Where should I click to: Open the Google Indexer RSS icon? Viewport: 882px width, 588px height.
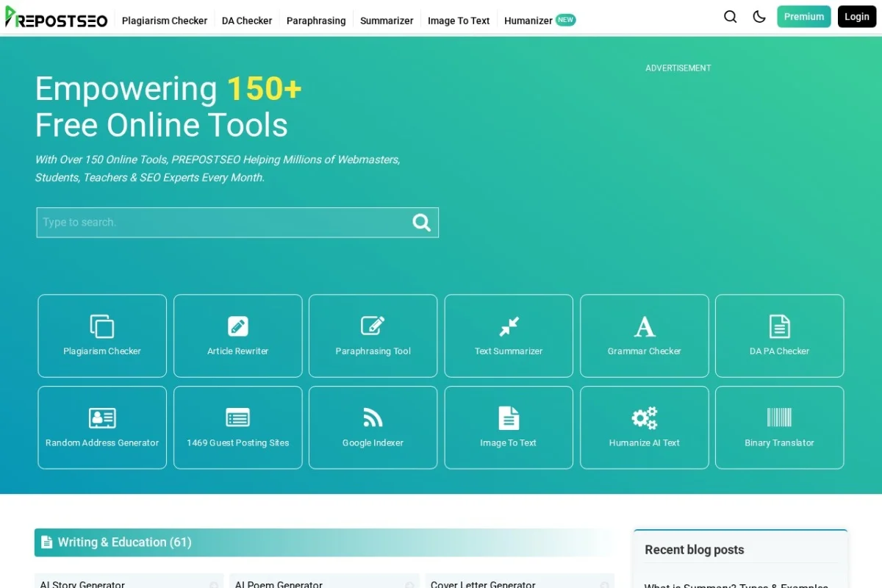tap(373, 418)
